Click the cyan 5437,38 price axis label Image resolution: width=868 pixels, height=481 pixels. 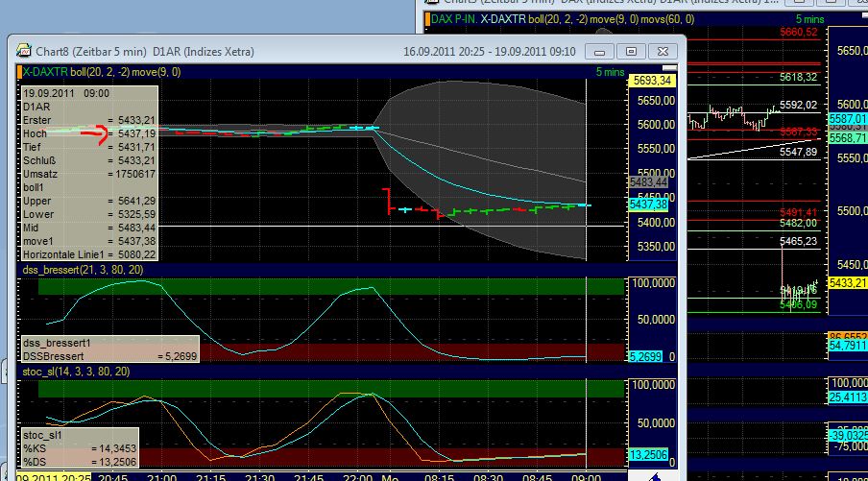coord(649,204)
